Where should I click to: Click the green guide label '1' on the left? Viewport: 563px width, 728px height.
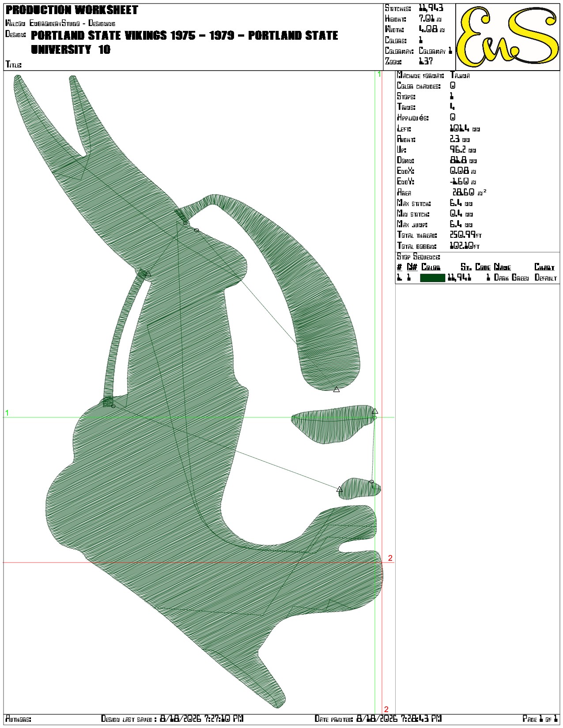pyautogui.click(x=7, y=413)
